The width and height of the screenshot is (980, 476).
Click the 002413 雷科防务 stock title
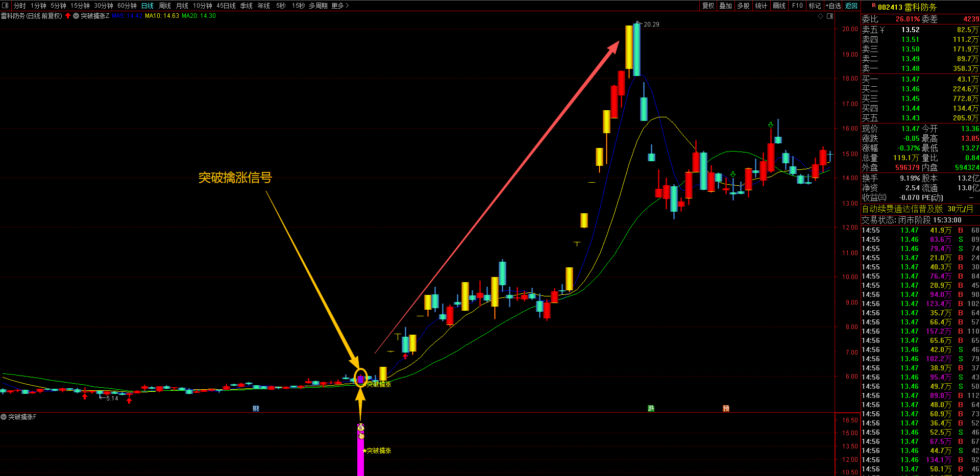click(x=907, y=7)
